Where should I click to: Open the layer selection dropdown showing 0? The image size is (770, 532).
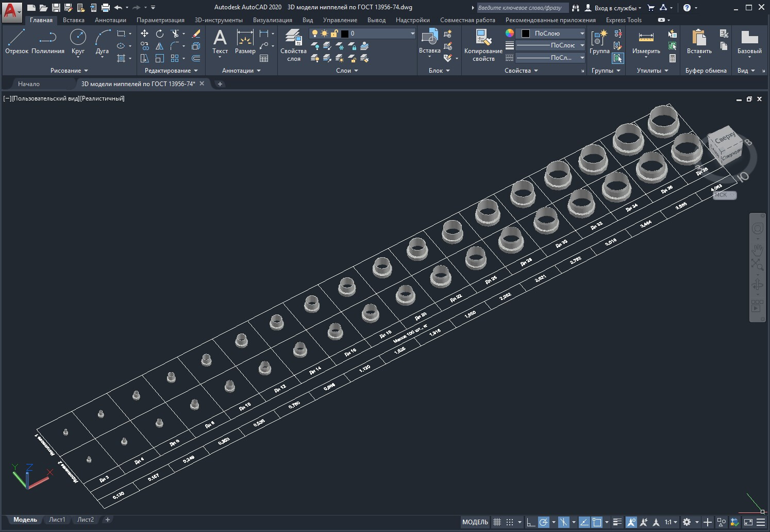(x=362, y=34)
